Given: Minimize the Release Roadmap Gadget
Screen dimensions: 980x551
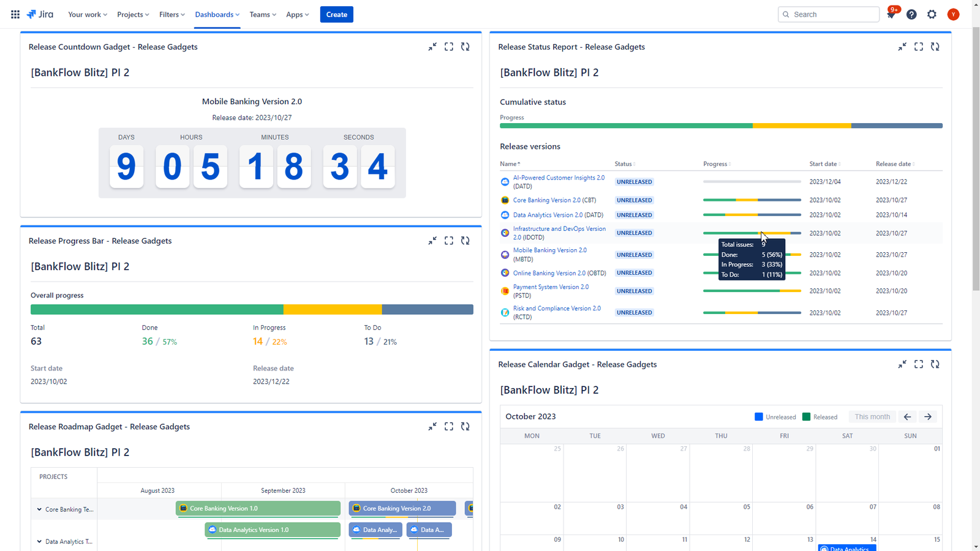Looking at the screenshot, I should (432, 426).
